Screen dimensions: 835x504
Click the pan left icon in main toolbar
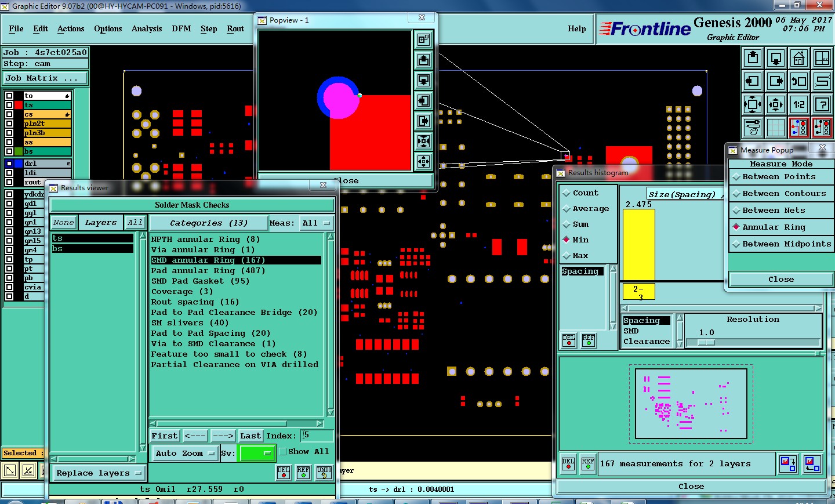tap(753, 81)
